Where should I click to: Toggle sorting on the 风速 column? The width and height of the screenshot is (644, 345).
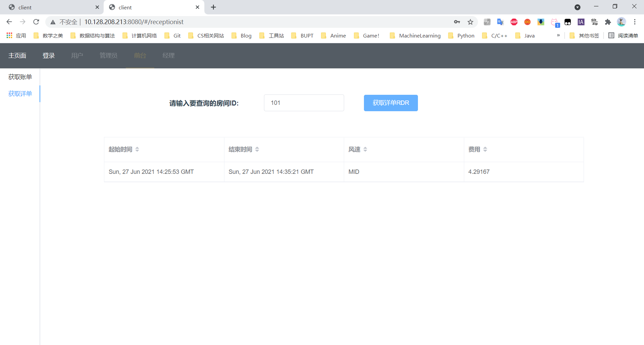click(365, 149)
